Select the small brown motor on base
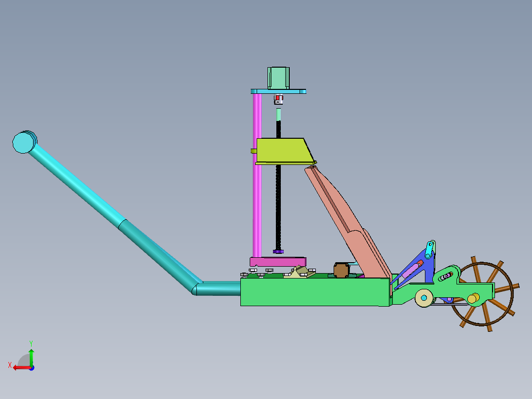Screen dimensions: 532x399 [342, 270]
